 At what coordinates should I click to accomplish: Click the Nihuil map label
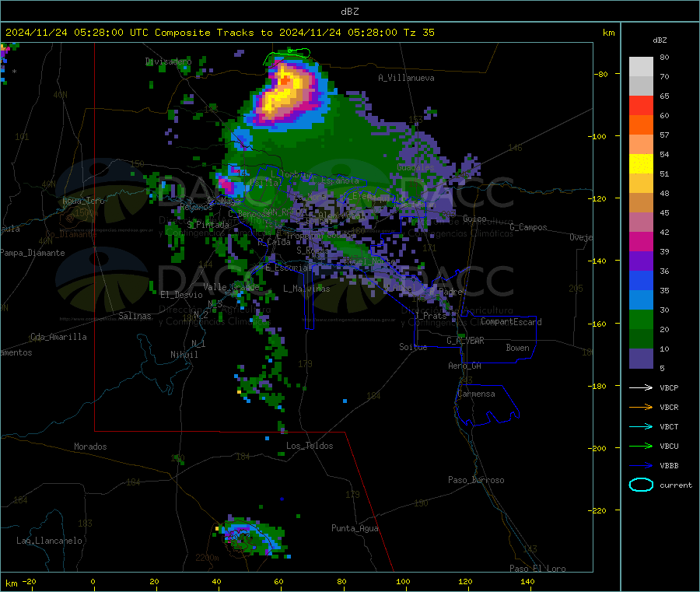point(184,355)
